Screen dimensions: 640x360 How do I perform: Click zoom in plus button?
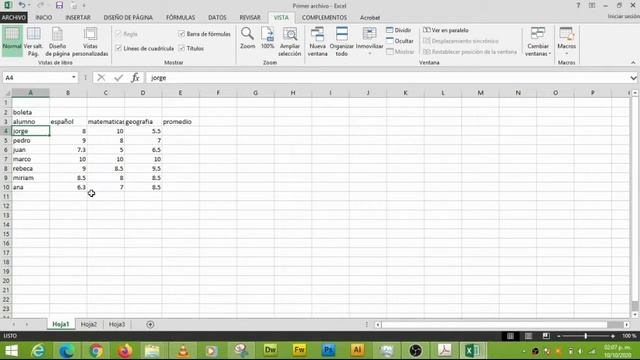pyautogui.click(x=613, y=336)
